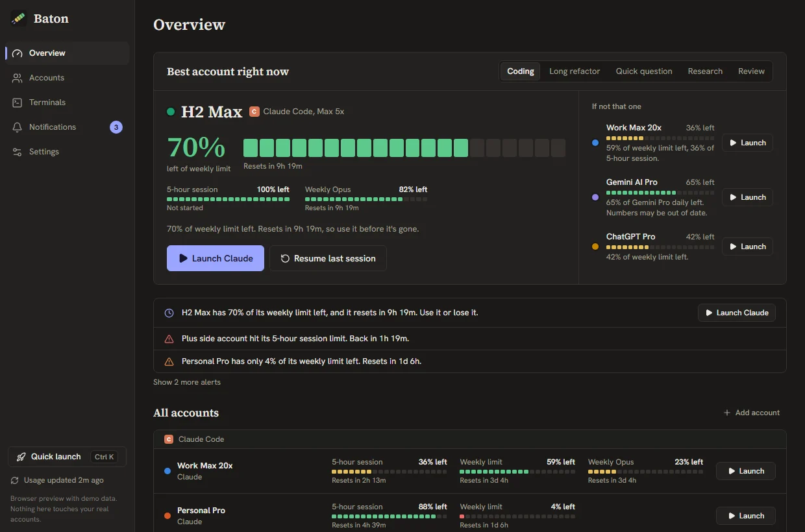
Task: Click the H2 Max 5-hour session bar
Action: click(x=229, y=199)
